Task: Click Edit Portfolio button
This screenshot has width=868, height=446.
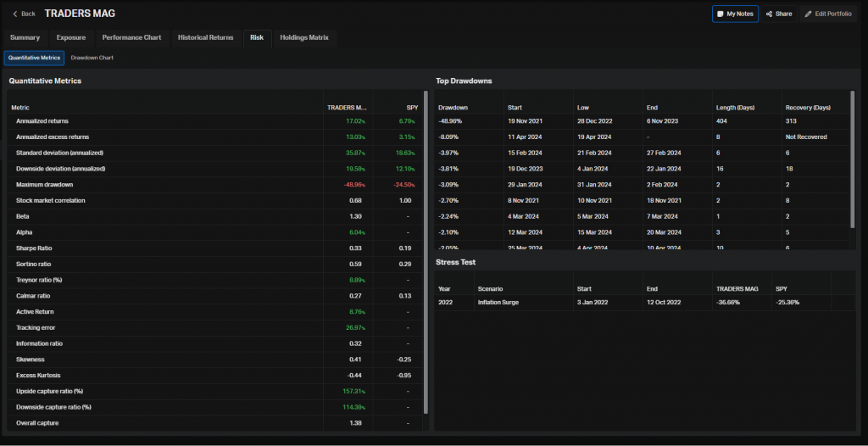Action: [x=828, y=14]
